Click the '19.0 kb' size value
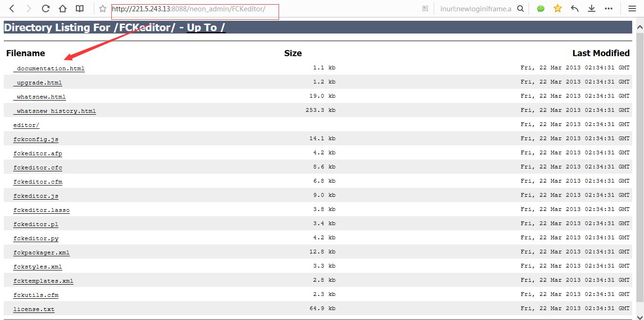 (x=322, y=96)
